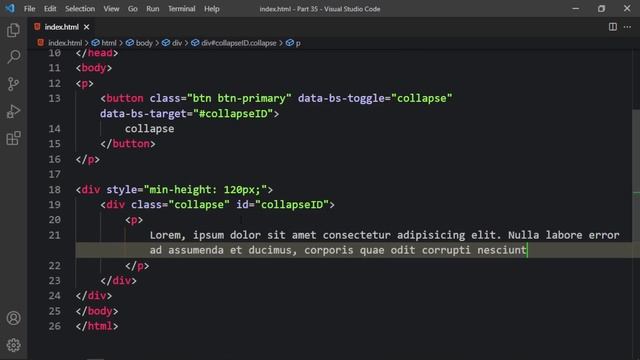
Task: Click the div breadcrumb item
Action: click(177, 43)
